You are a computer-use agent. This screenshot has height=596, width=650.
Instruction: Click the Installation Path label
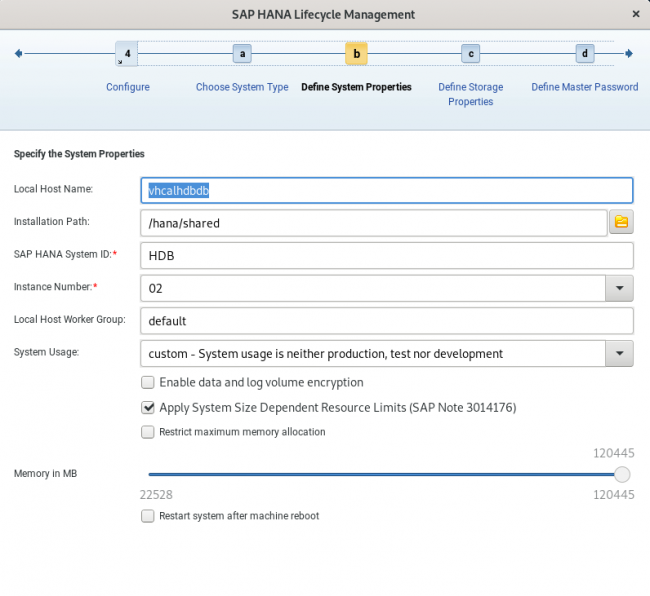(51, 222)
